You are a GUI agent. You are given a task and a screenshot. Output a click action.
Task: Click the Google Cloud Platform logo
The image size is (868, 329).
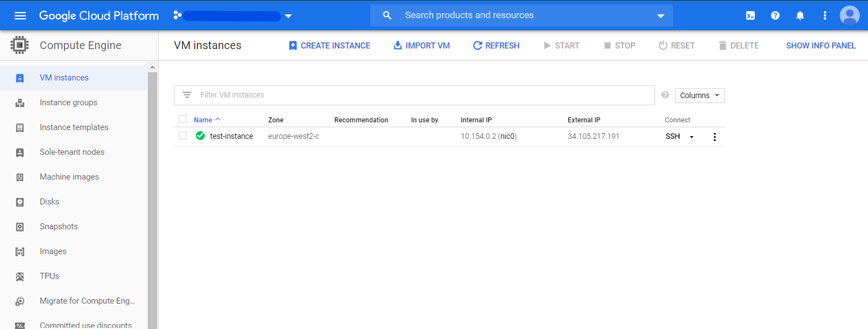[99, 15]
